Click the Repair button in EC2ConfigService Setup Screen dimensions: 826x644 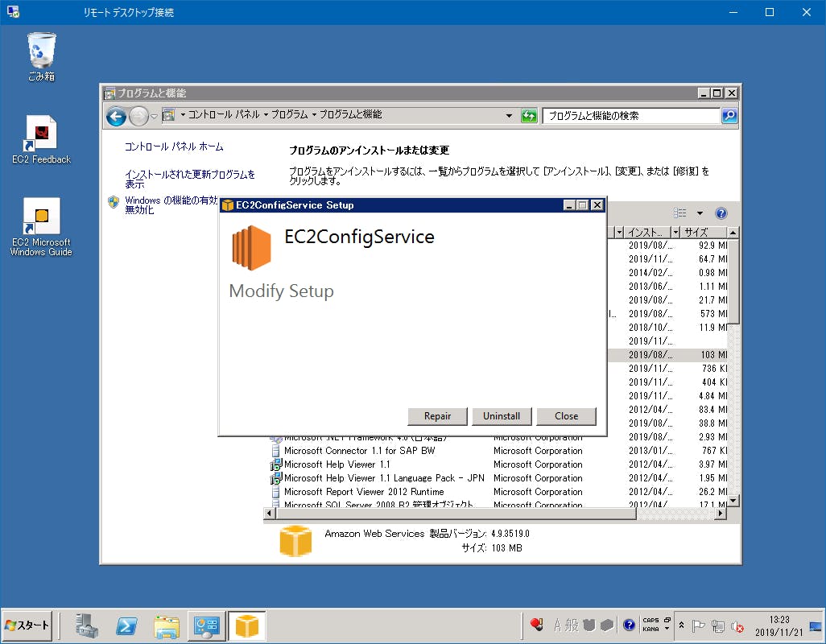coord(437,416)
